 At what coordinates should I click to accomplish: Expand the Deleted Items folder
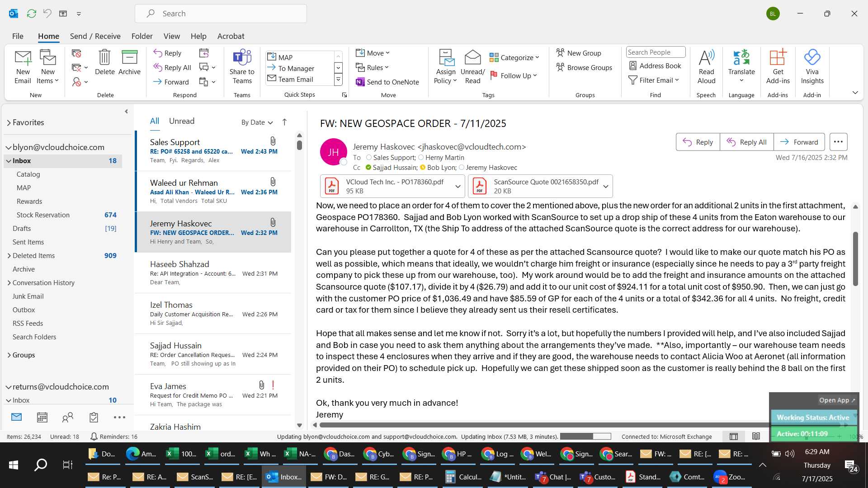(9, 256)
